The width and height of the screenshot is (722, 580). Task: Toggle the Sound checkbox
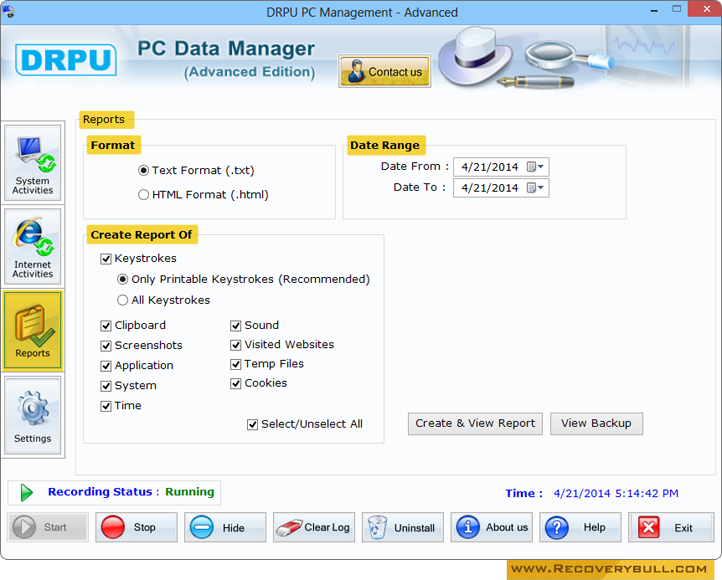pyautogui.click(x=236, y=326)
